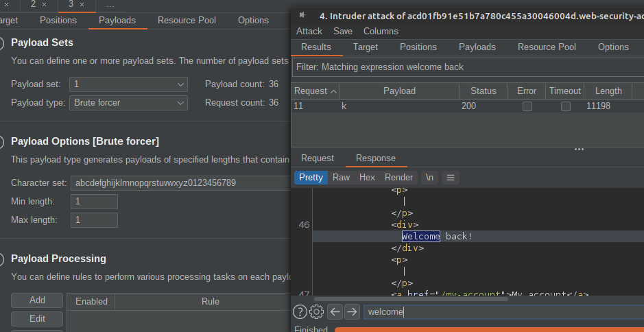This screenshot has width=644, height=332.
Task: Open the Attack menu
Action: [309, 31]
